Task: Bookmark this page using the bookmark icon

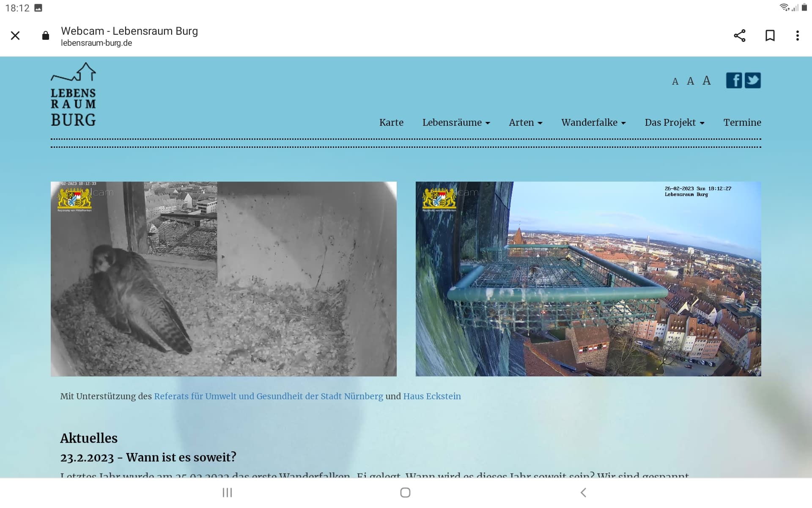Action: (x=770, y=36)
